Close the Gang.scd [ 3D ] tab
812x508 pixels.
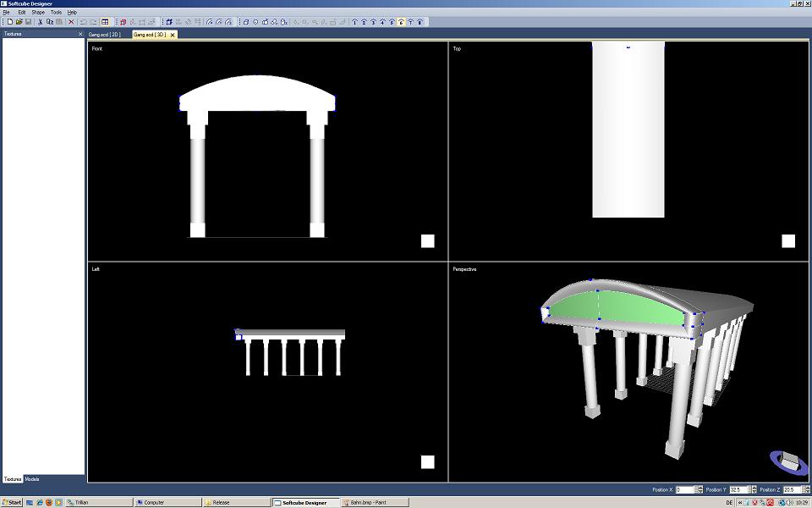tap(173, 35)
